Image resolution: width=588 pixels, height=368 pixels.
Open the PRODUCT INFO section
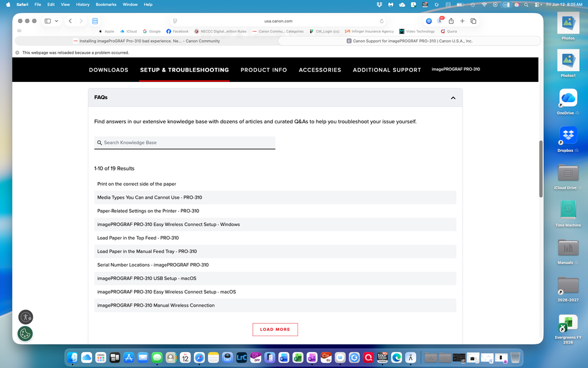pos(263,70)
